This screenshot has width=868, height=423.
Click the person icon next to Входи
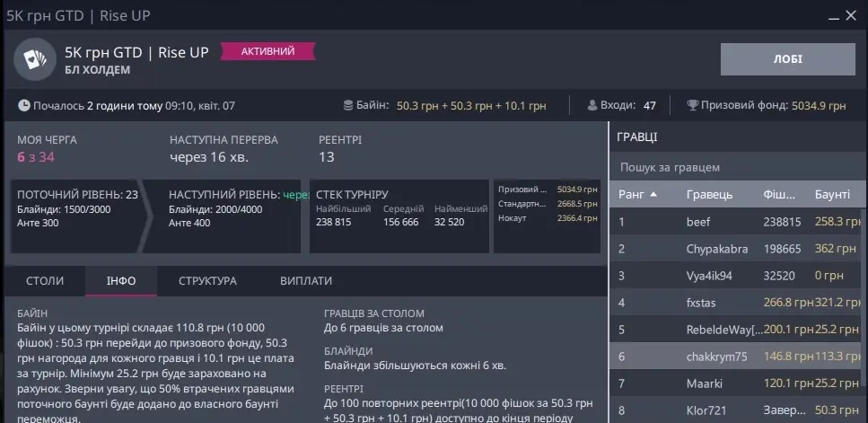tap(592, 105)
